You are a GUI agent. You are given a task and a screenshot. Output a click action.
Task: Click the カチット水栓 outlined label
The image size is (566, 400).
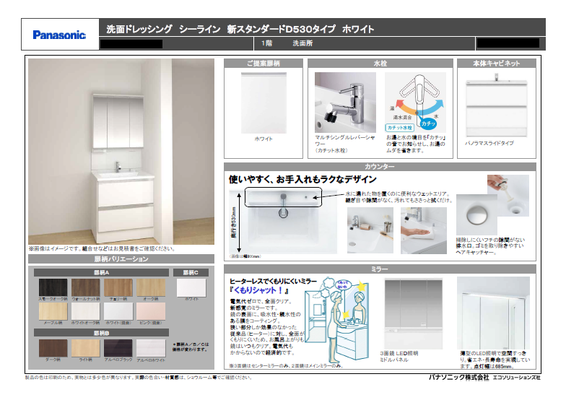[x=399, y=128]
